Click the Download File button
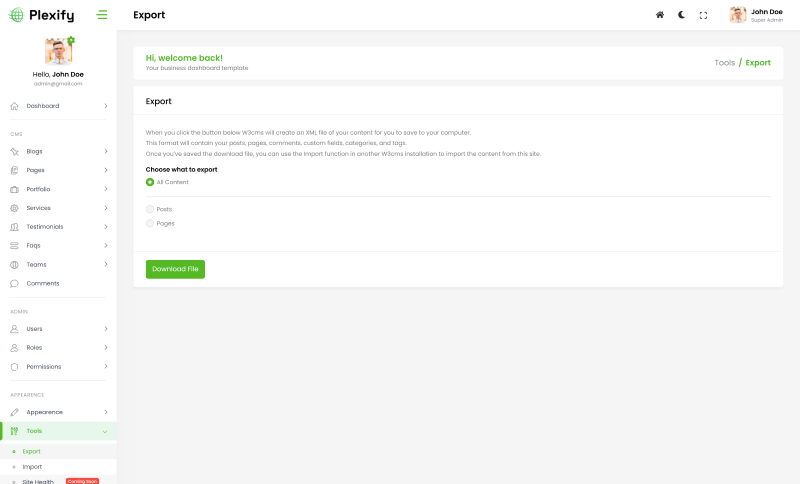Image resolution: width=800 pixels, height=484 pixels. [175, 269]
